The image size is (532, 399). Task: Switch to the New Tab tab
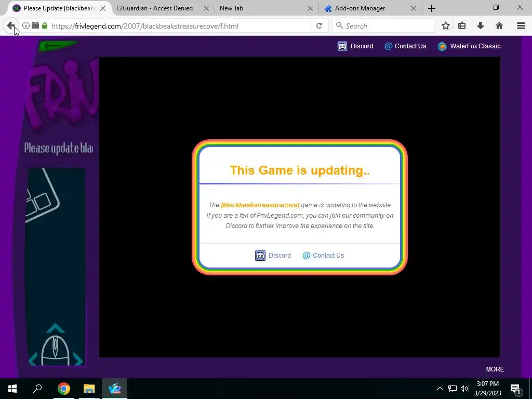tap(231, 8)
